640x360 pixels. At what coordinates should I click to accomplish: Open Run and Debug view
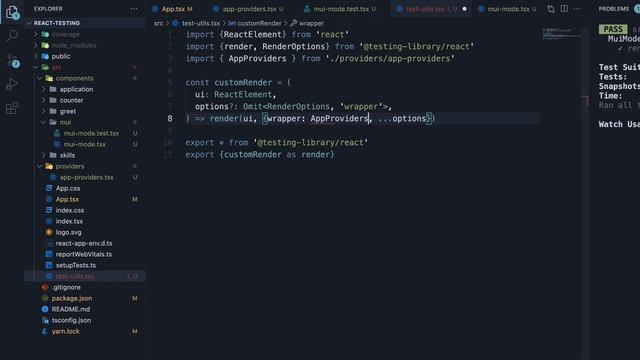click(12, 84)
